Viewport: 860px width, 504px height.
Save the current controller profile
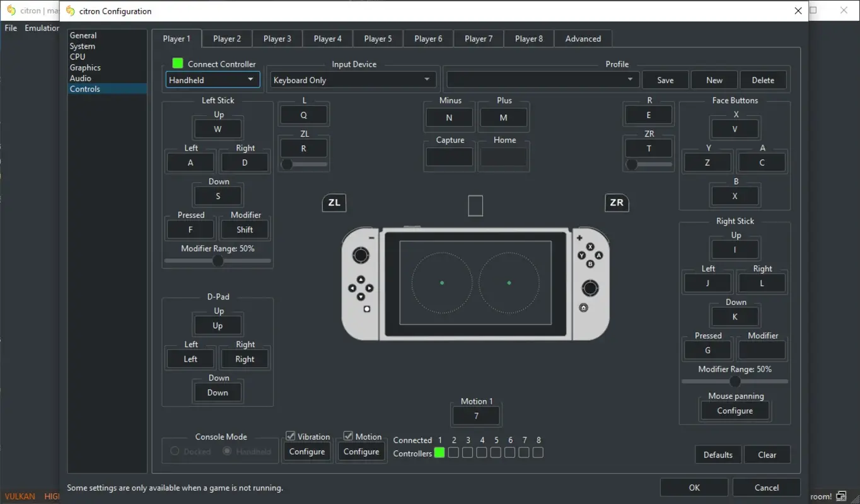[x=665, y=79]
